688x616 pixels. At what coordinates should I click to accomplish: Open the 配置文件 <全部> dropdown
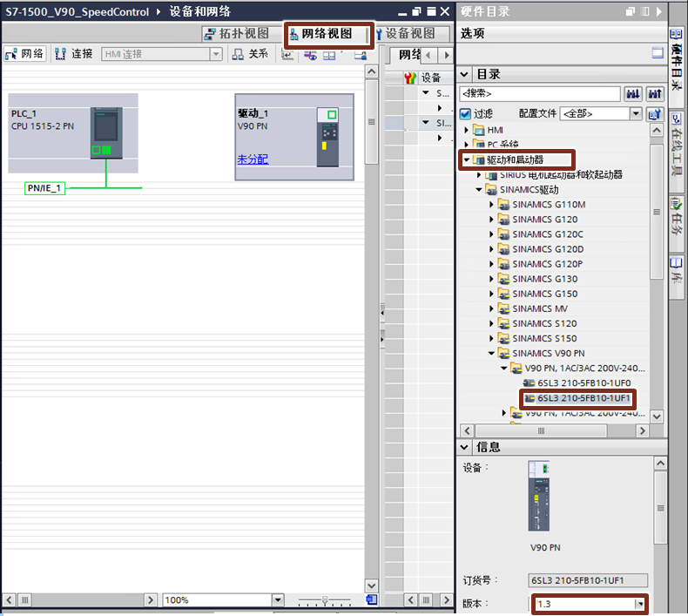(636, 114)
